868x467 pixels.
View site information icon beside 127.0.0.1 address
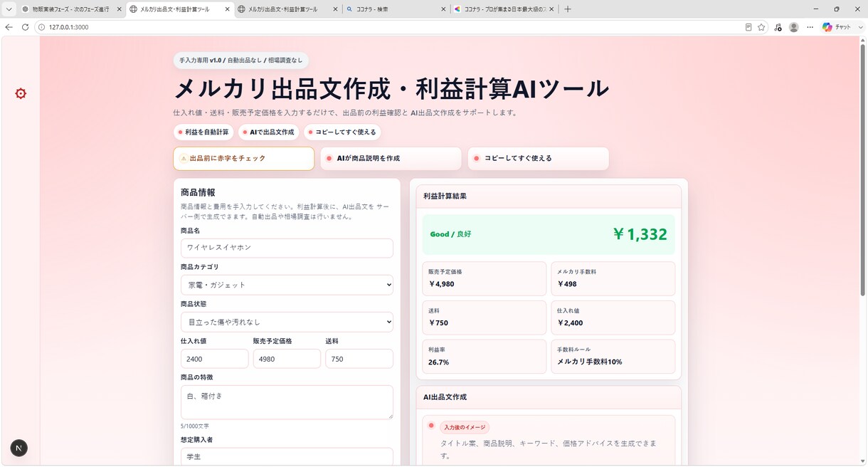coord(41,27)
